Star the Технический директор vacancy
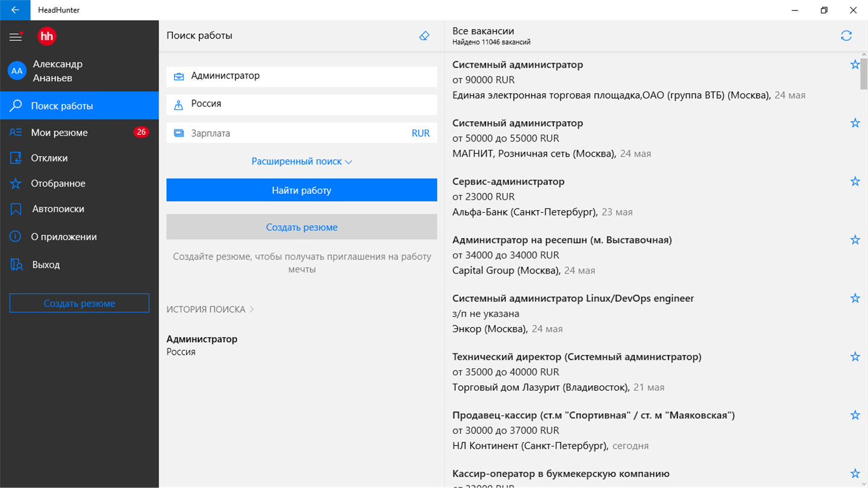Screen dimensions: 868x488 (855, 357)
